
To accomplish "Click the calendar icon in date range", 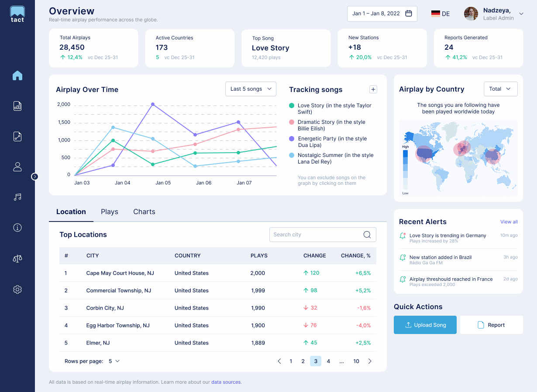I will click(x=409, y=14).
